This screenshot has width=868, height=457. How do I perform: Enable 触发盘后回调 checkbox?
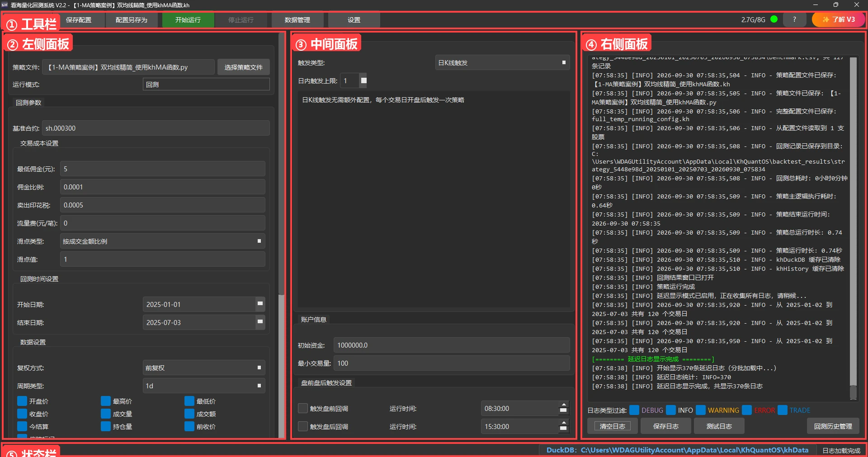pos(303,426)
